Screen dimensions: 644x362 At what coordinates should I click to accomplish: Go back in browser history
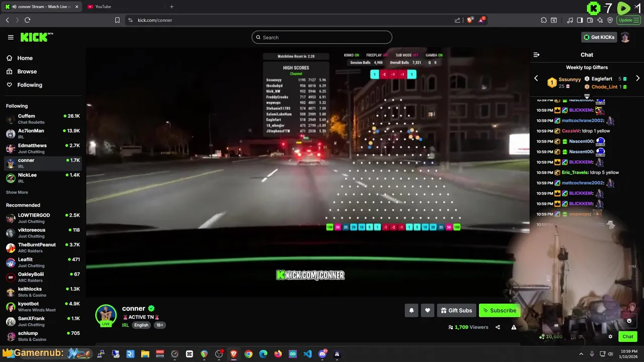point(7,20)
